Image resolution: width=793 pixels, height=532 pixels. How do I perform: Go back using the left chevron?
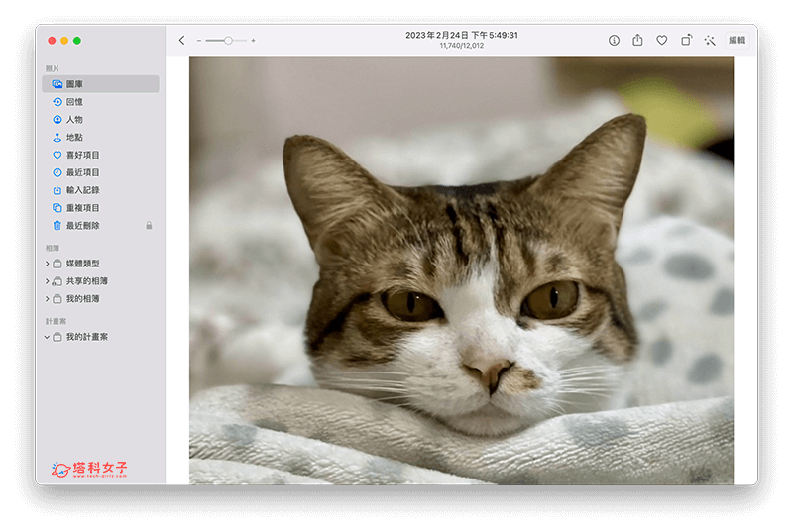pos(182,40)
